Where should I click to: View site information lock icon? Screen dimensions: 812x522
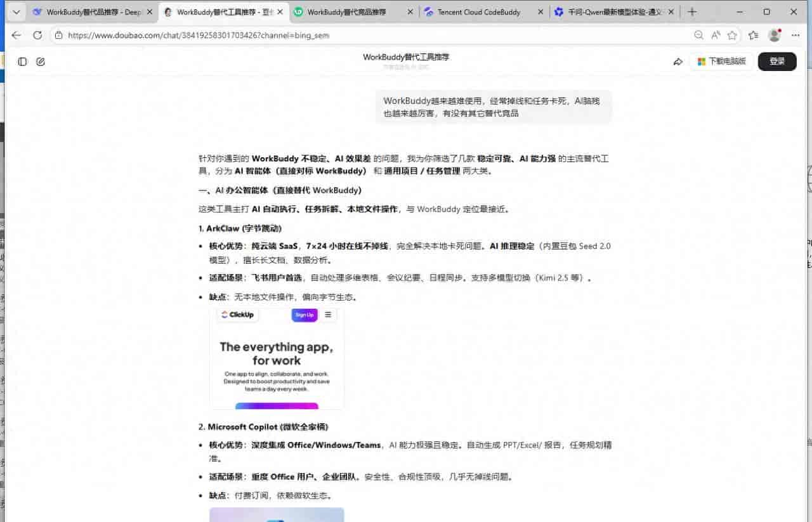pos(59,36)
